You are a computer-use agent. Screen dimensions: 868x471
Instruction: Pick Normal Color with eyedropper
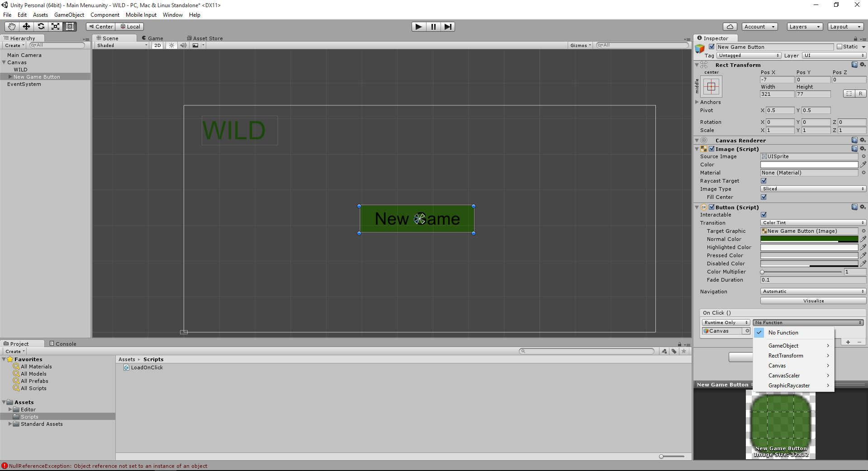coord(863,239)
